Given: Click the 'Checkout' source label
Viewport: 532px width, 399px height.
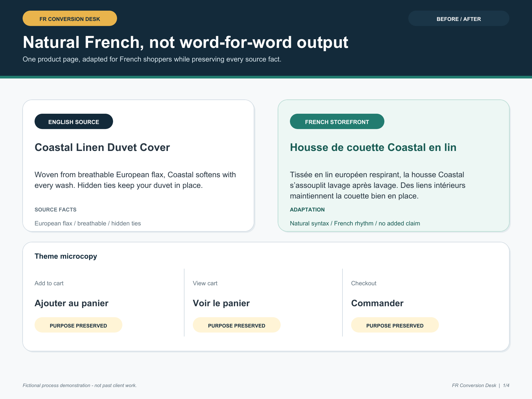Looking at the screenshot, I should click(364, 283).
